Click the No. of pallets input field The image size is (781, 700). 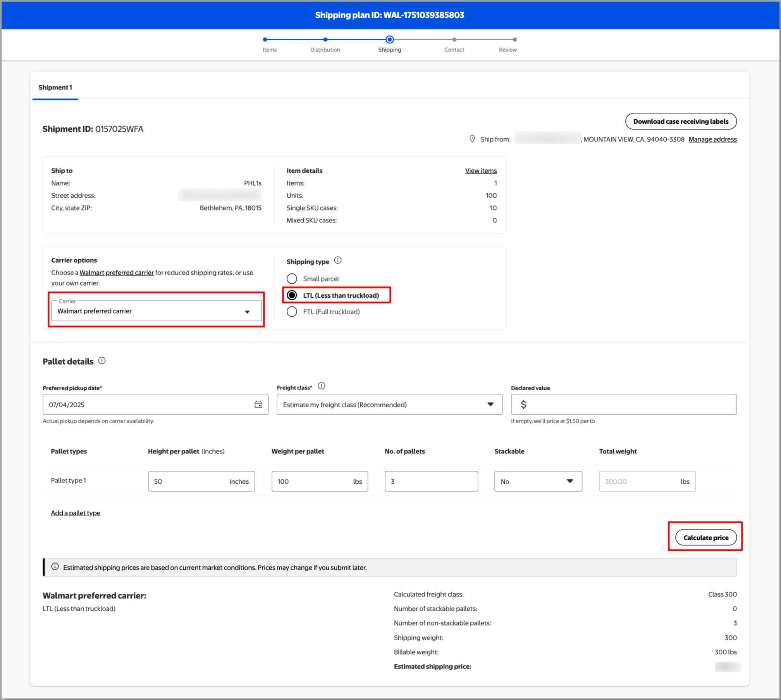pos(431,481)
